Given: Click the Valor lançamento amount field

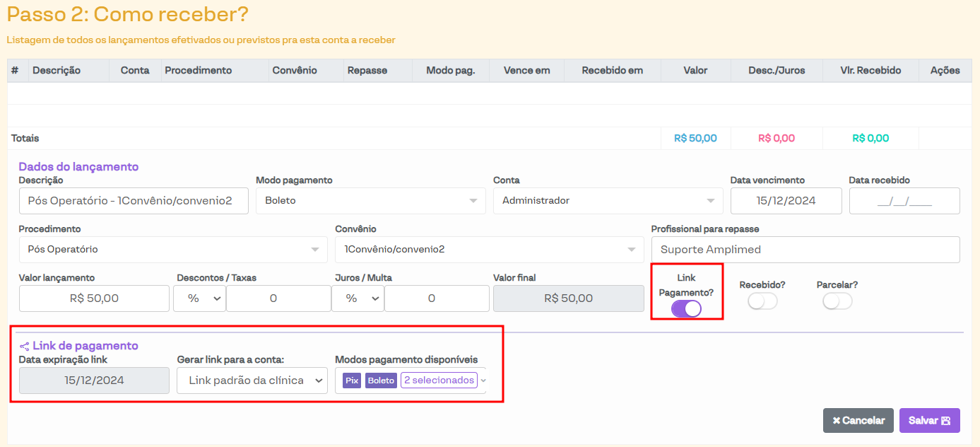Looking at the screenshot, I should pos(94,298).
